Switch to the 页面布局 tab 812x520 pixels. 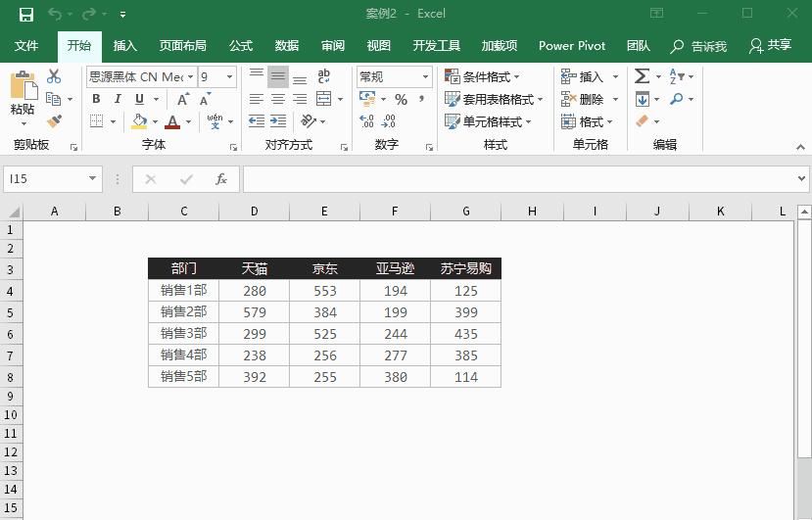pos(183,46)
